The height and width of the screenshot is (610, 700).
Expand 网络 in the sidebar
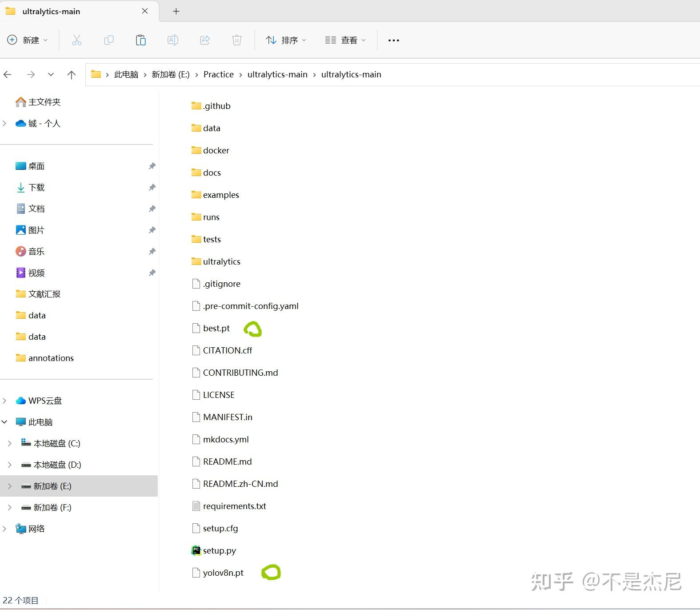tap(4, 529)
